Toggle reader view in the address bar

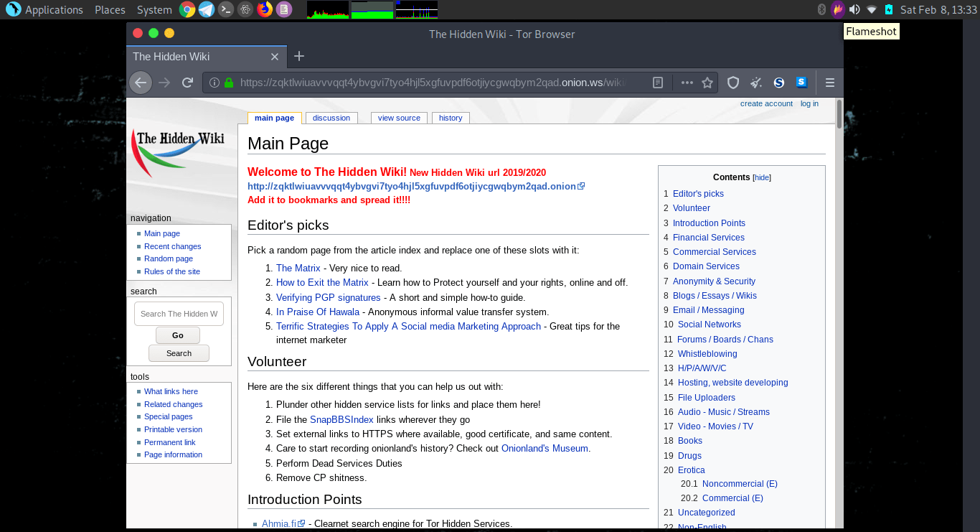[658, 83]
